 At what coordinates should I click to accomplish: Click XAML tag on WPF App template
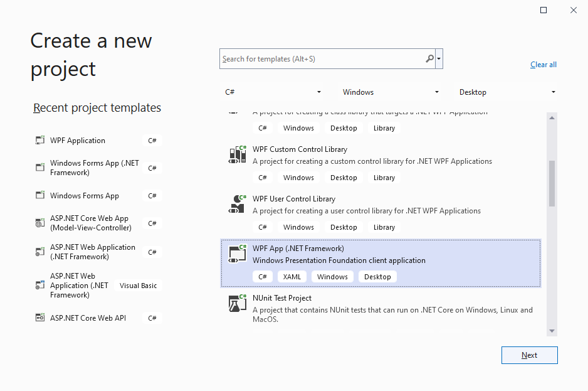click(x=291, y=277)
